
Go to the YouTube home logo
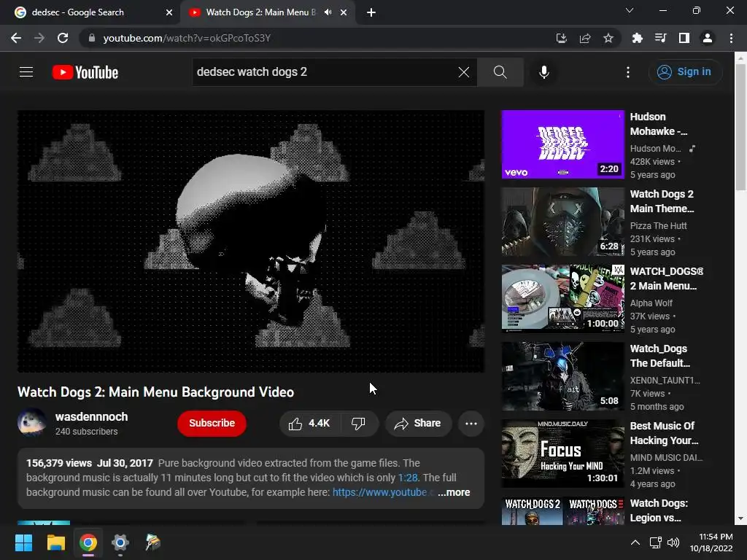click(x=85, y=72)
